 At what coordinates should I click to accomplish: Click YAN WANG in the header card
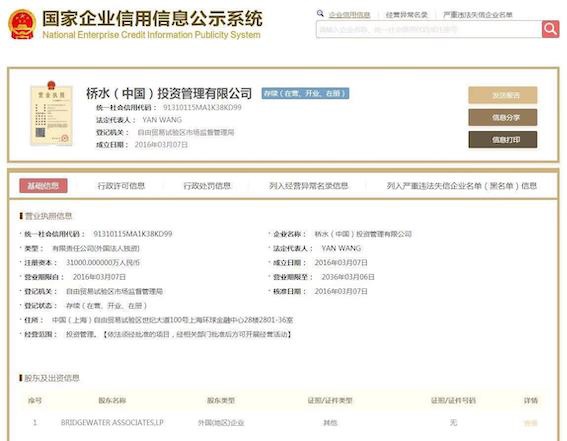coord(162,120)
